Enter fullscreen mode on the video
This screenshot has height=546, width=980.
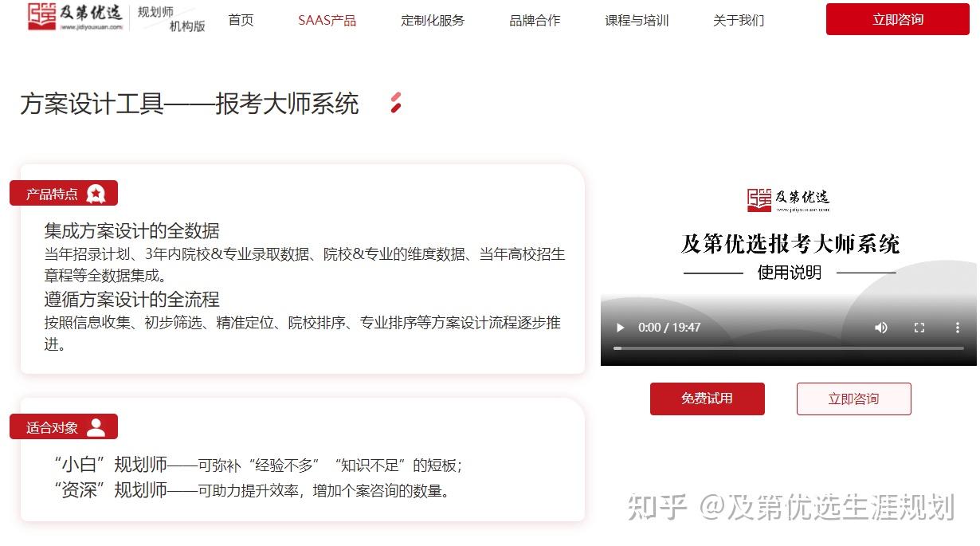click(x=919, y=328)
